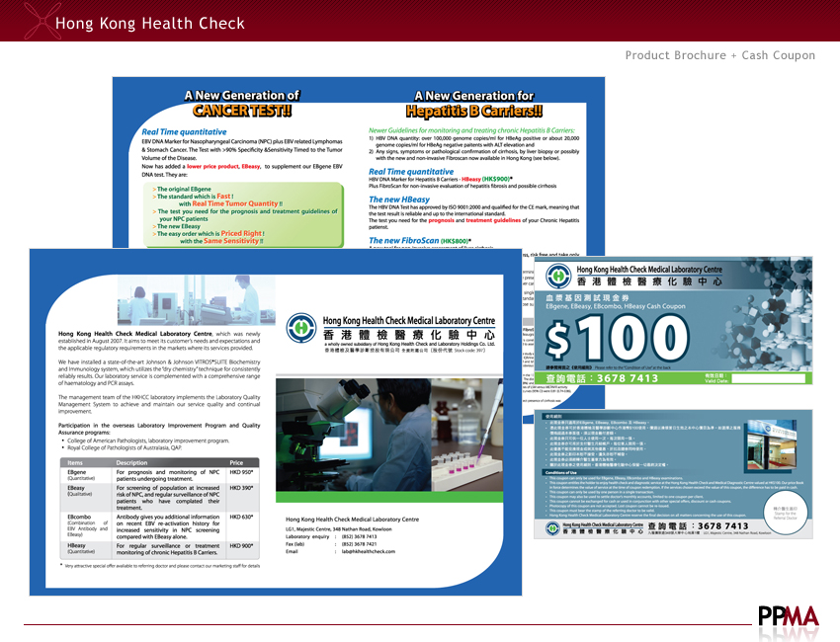Viewport: 840px width, 642px height.
Task: Click phone number '3678 7413' on the coupon back footer
Action: 722,526
